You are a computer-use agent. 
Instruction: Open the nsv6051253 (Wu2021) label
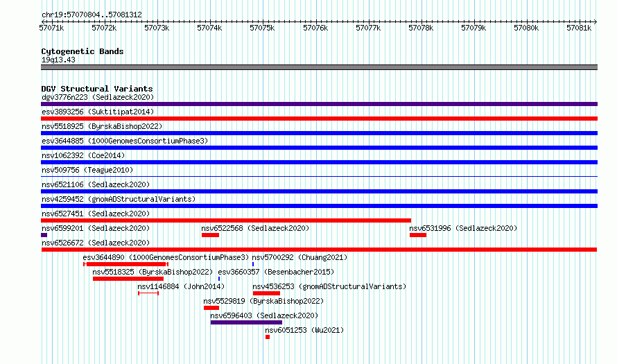point(304,330)
